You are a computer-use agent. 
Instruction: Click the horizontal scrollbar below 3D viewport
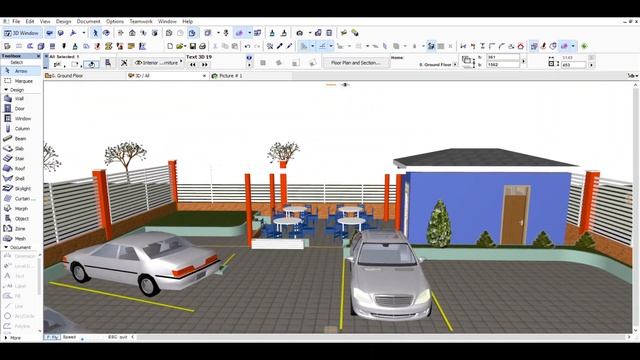pos(382,337)
